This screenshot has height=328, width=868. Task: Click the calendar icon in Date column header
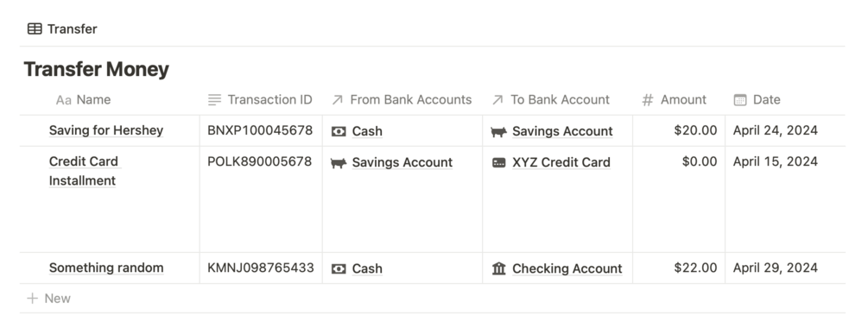point(739,100)
